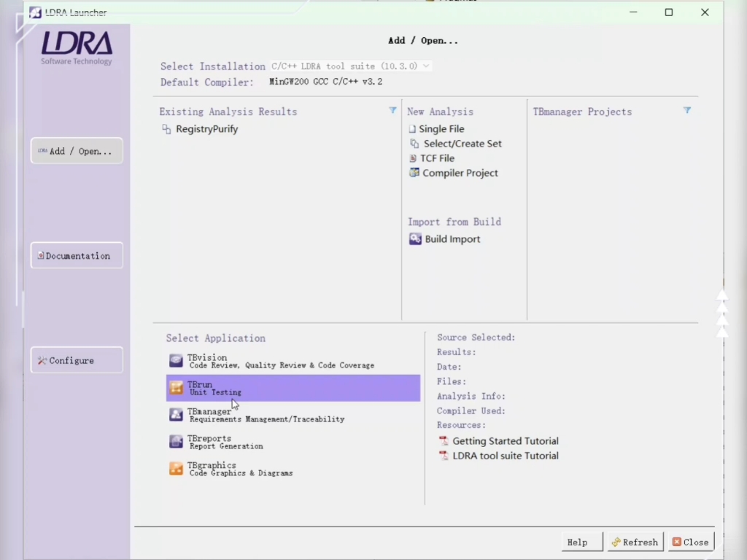This screenshot has height=560, width=747.
Task: Click the Close button at bottom
Action: coord(691,542)
